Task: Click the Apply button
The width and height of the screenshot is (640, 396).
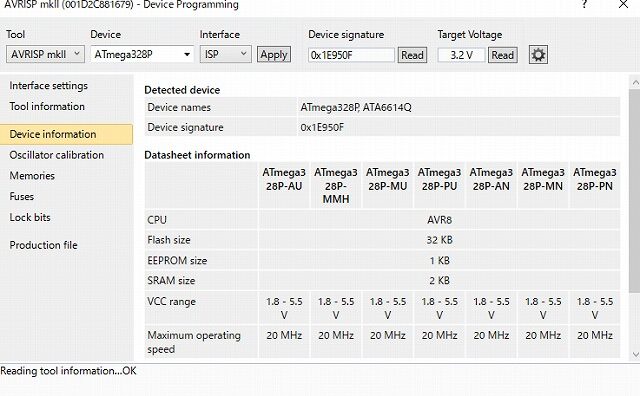Action: 274,55
